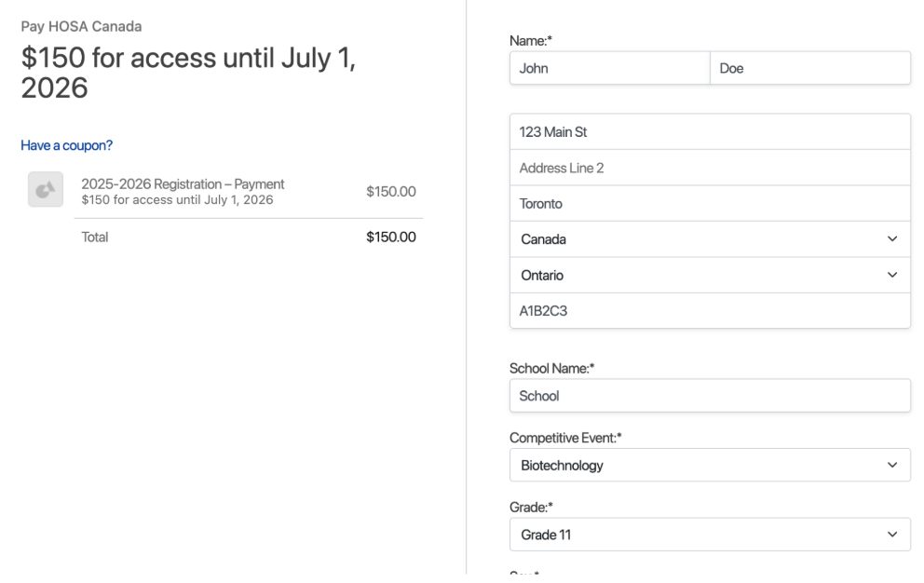Viewport: 924px width, 583px height.
Task: Click the Biotechnology dropdown chevron arrow
Action: [x=892, y=465]
